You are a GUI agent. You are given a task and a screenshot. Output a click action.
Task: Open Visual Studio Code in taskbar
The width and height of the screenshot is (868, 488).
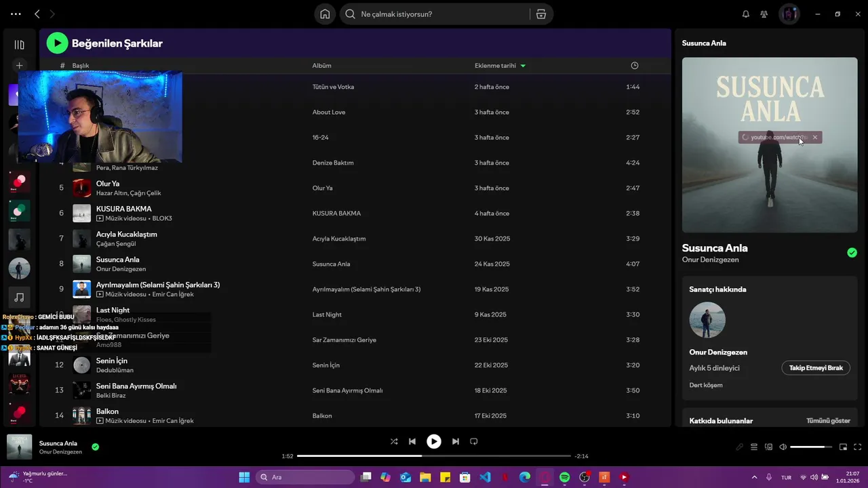(485, 477)
